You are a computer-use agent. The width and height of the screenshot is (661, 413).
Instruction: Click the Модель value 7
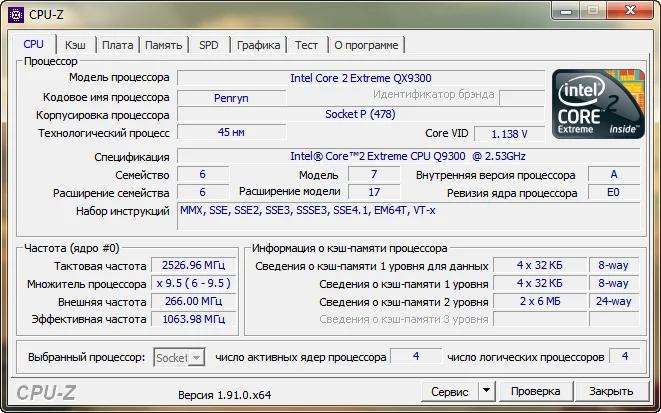click(x=374, y=174)
